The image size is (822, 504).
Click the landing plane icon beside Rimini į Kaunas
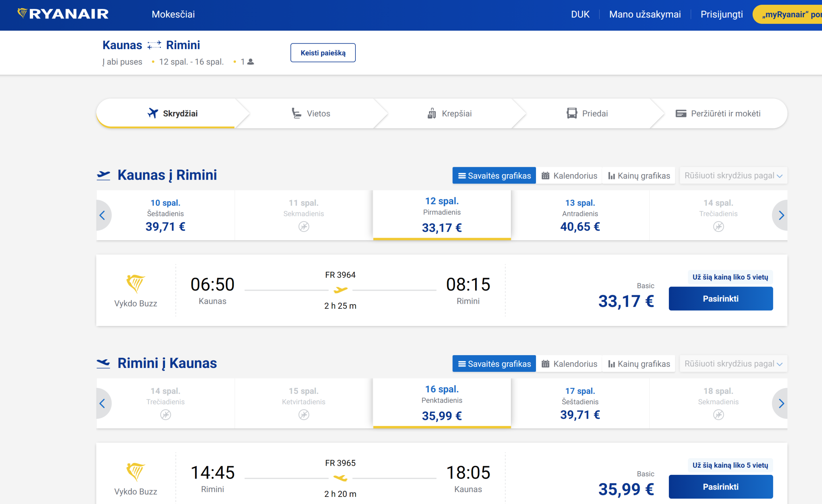click(x=103, y=363)
